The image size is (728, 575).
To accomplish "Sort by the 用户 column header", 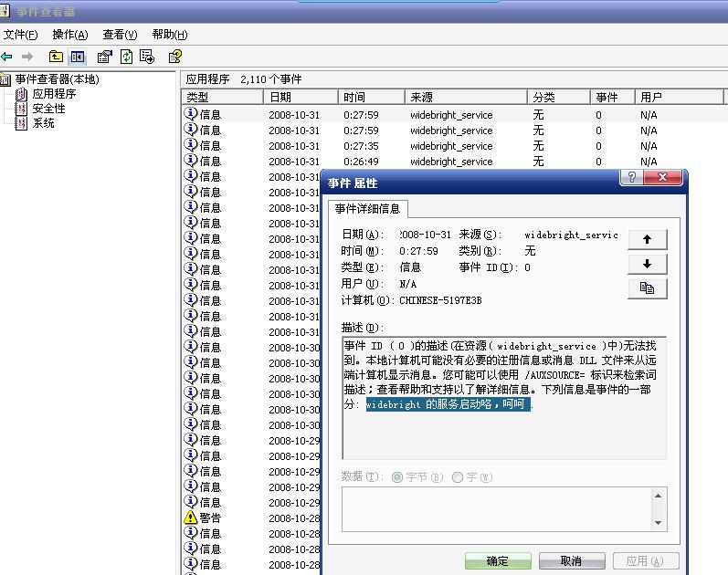I will tap(680, 97).
